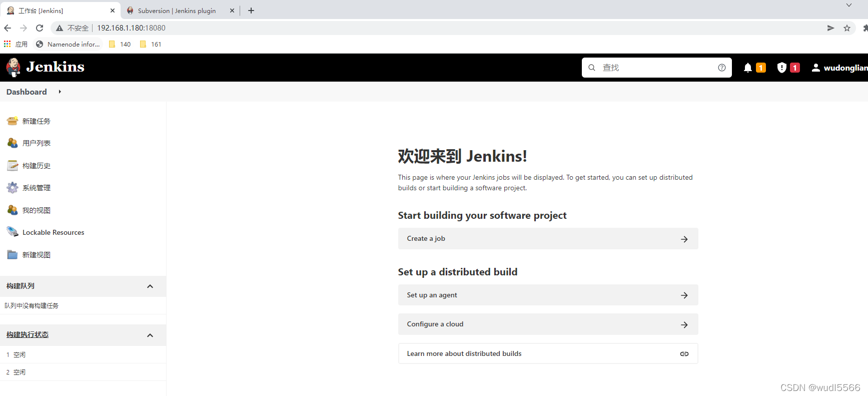The image size is (868, 396).
Task: Click the 我的视图 link
Action: [37, 210]
